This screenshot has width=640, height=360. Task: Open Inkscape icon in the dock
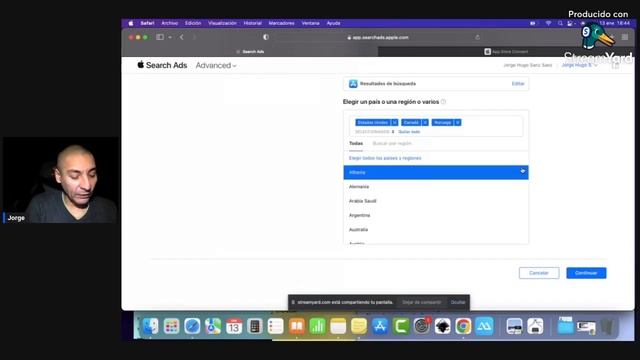[x=442, y=326]
